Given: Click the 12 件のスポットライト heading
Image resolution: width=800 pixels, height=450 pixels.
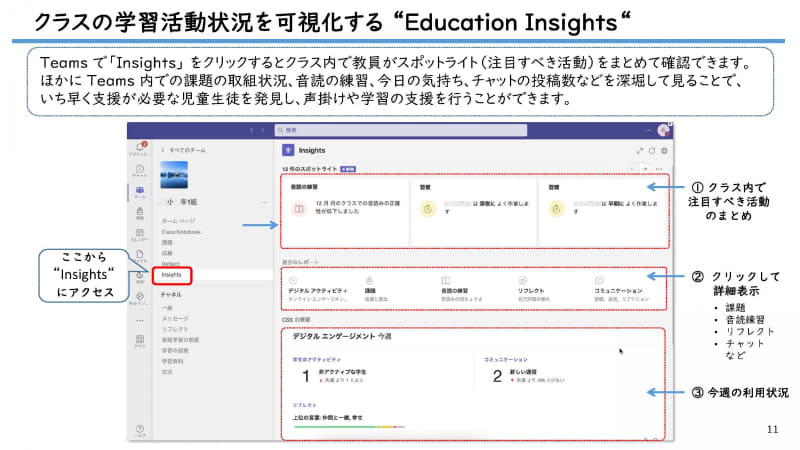Looking at the screenshot, I should tap(309, 169).
